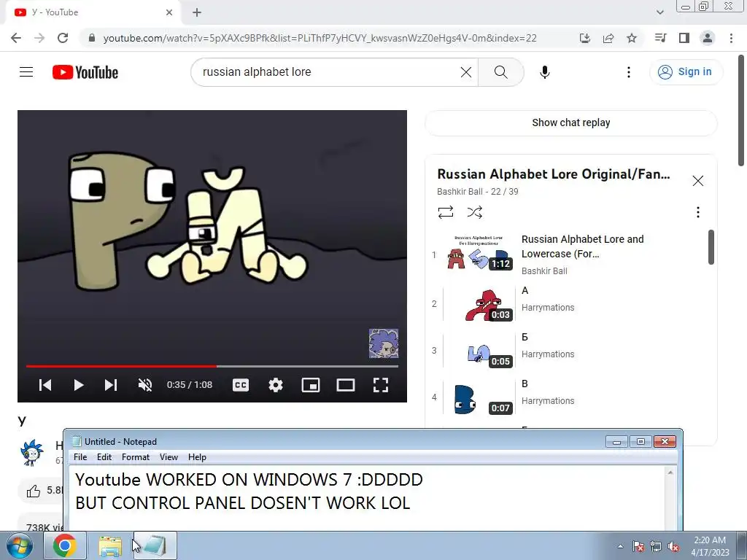
Task: Toggle the Chrome side panel
Action: coord(684,38)
